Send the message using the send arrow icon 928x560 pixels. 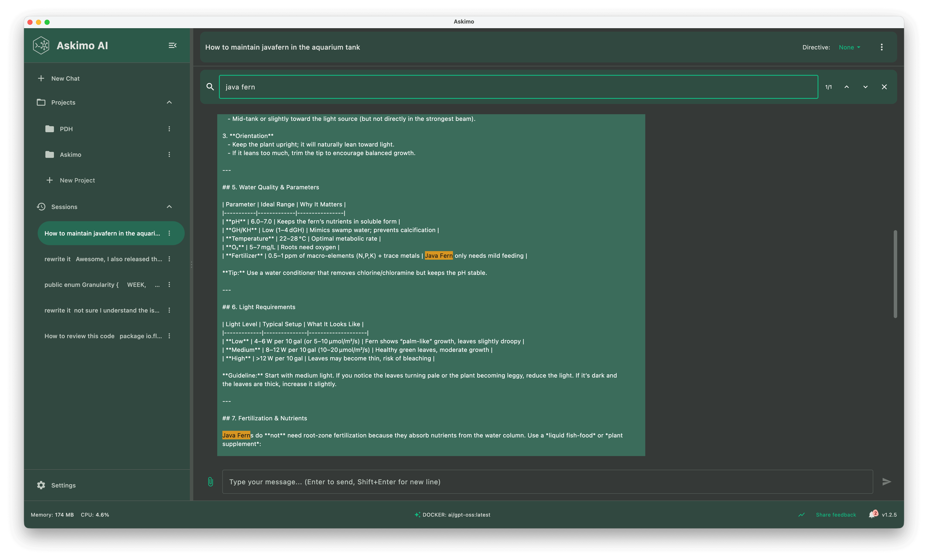886,481
